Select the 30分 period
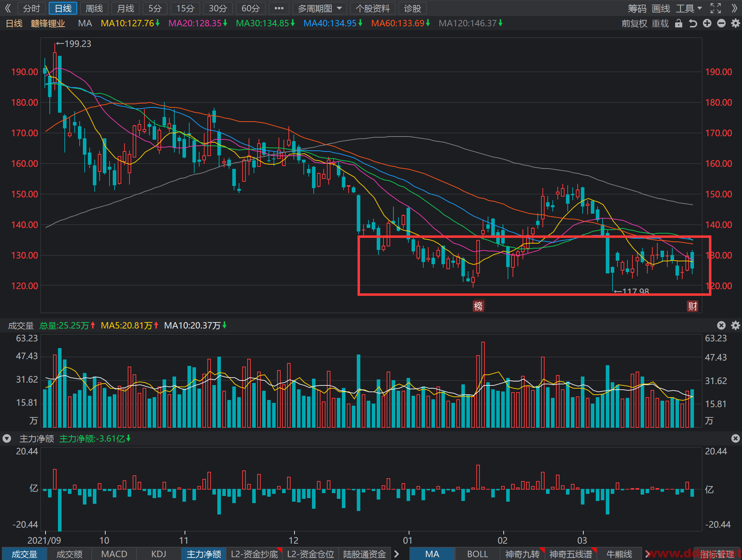This screenshot has width=742, height=560. point(218,8)
